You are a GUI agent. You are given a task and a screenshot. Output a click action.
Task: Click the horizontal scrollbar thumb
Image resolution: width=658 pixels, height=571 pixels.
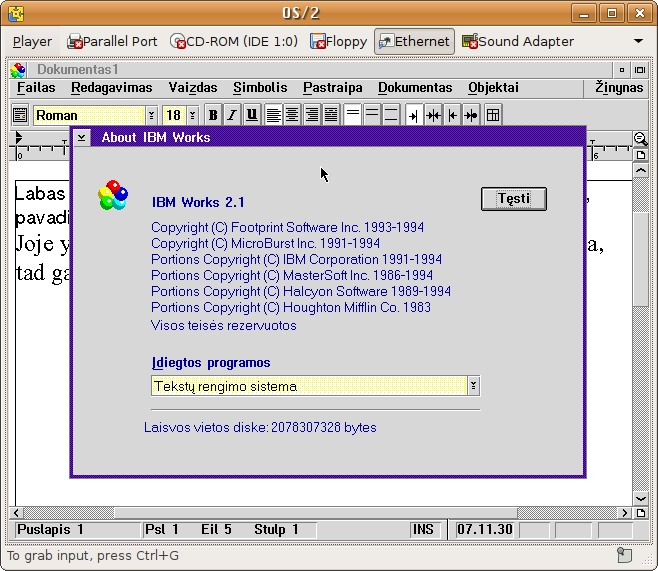coord(316,513)
